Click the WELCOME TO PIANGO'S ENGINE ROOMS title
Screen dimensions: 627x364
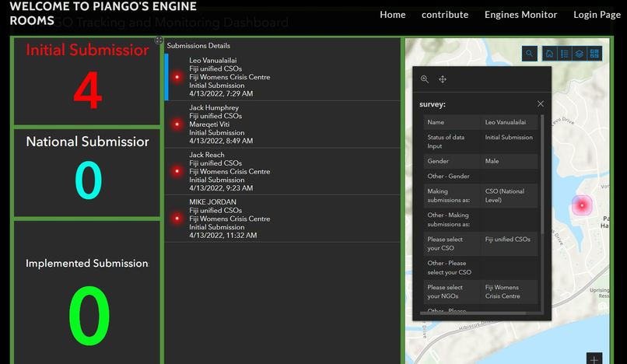pos(103,13)
